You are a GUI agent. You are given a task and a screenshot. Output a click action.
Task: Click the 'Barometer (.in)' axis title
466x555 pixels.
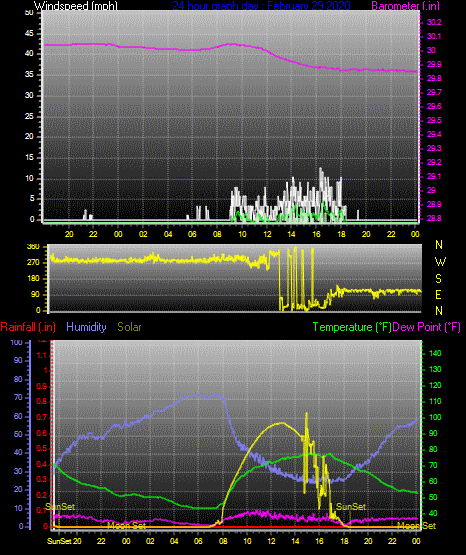tap(405, 6)
